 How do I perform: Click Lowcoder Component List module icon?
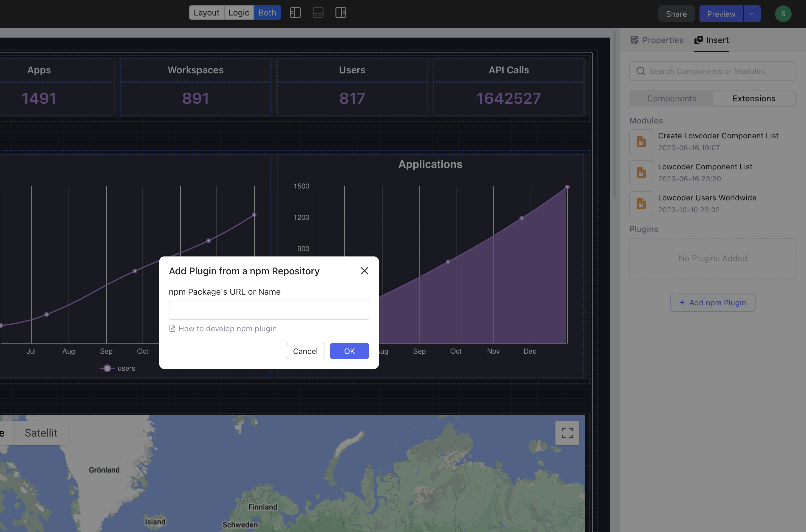pos(641,172)
